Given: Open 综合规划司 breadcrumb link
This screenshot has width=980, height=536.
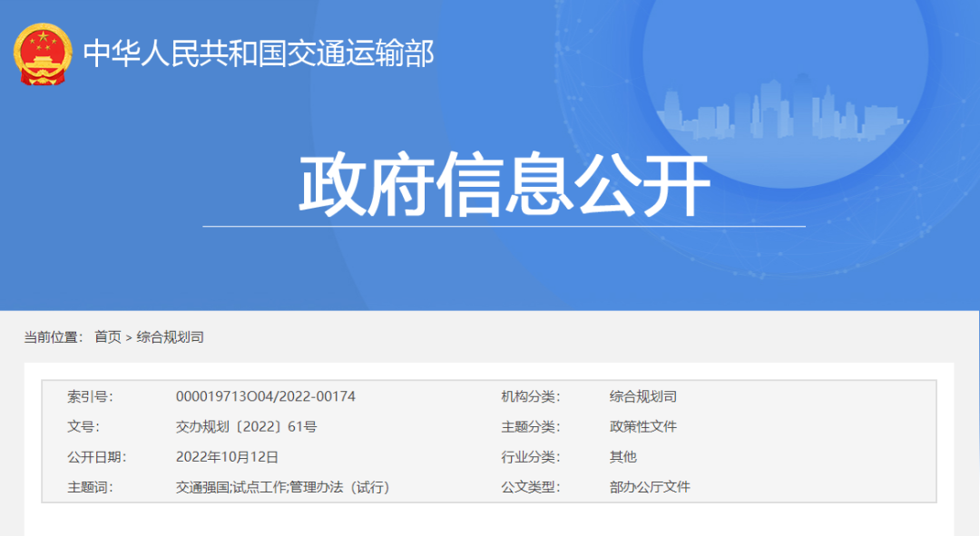Looking at the screenshot, I should tap(170, 337).
